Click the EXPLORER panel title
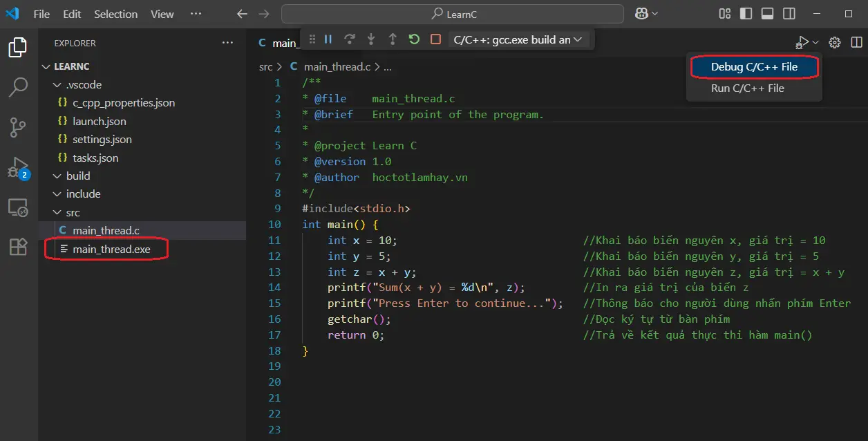Screen dimensions: 868x441 75,43
